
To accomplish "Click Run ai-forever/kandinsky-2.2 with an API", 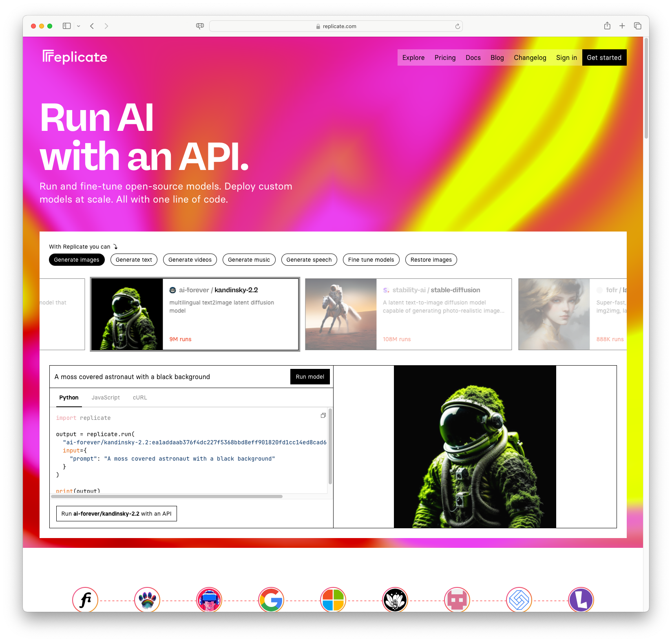I will (116, 514).
